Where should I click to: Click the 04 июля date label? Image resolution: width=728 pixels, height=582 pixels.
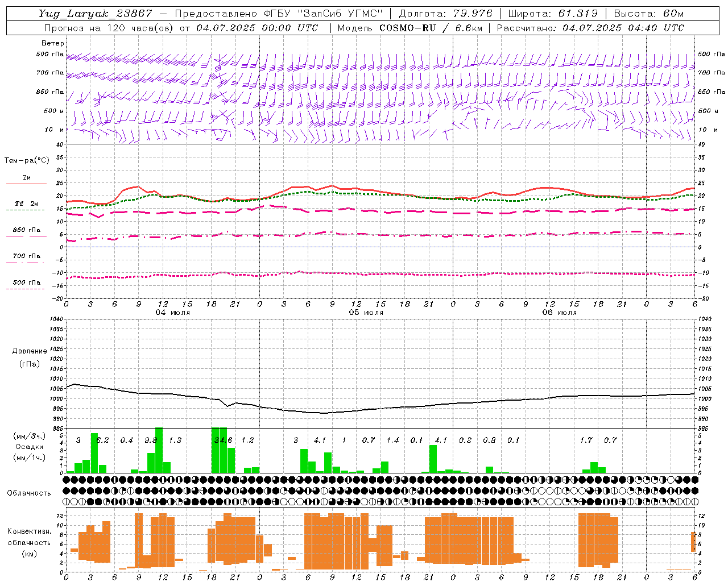point(173,313)
